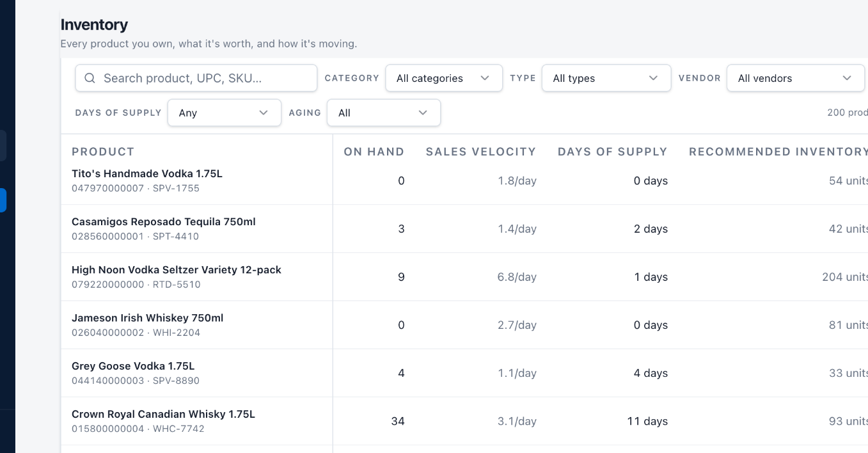Open the Aging All dropdown

[x=384, y=113]
